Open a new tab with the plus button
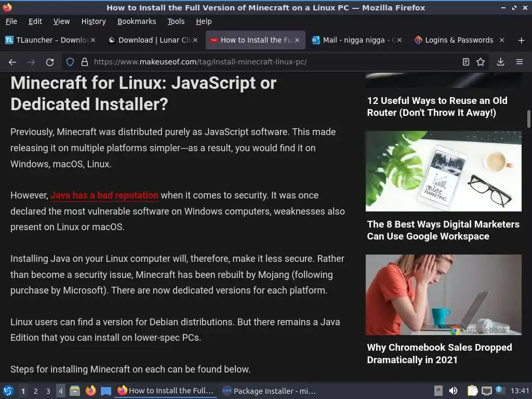Screen dimensions: 532x399 click(521, 41)
